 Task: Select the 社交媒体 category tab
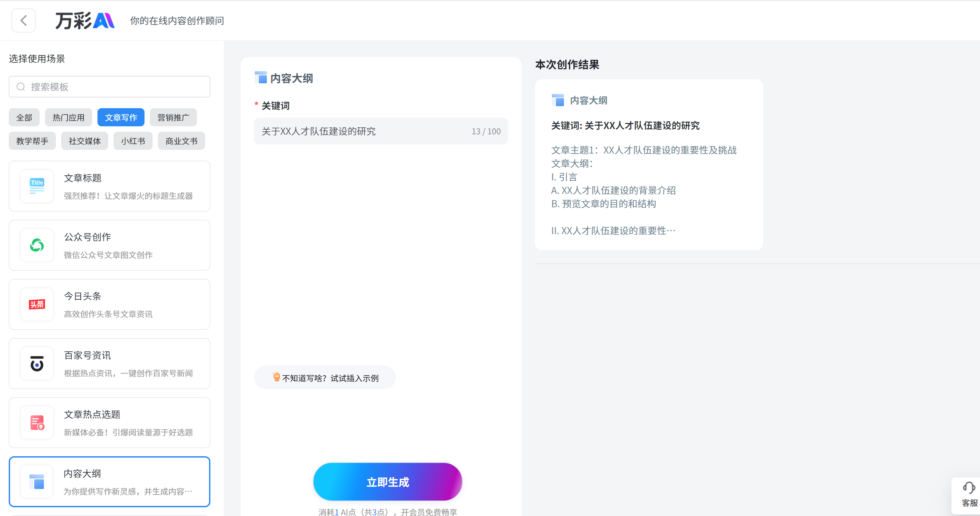click(84, 141)
